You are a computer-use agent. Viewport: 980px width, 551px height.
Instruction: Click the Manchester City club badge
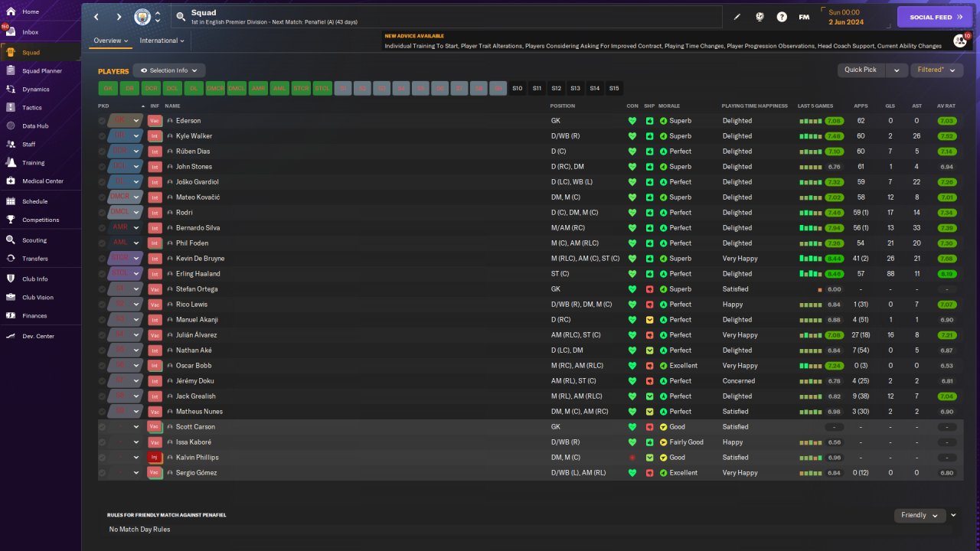click(x=142, y=17)
